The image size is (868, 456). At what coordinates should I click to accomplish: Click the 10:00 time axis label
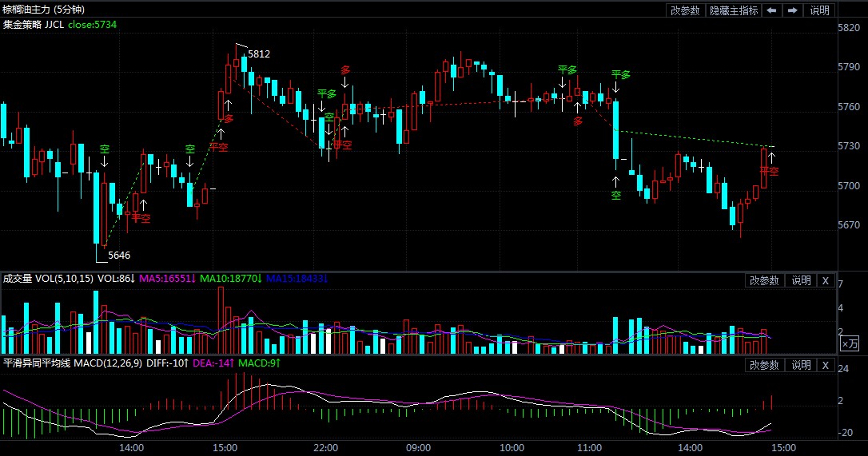pos(512,448)
